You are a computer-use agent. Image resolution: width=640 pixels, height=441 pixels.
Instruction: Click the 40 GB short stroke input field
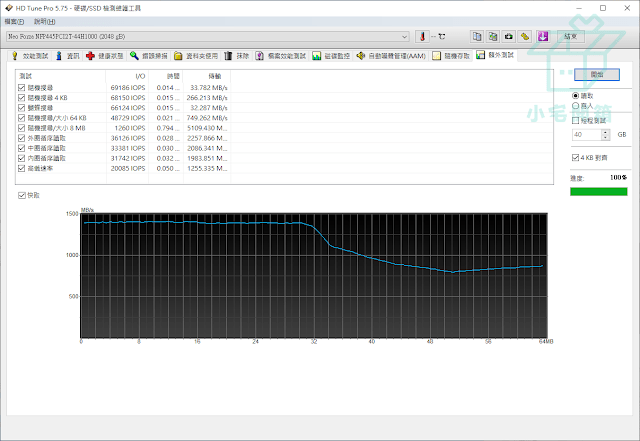pos(587,135)
